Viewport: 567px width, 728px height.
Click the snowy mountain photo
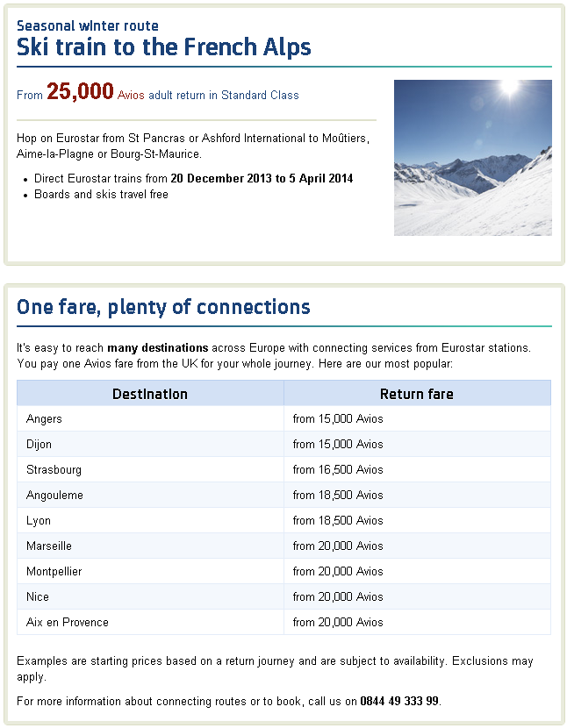472,158
